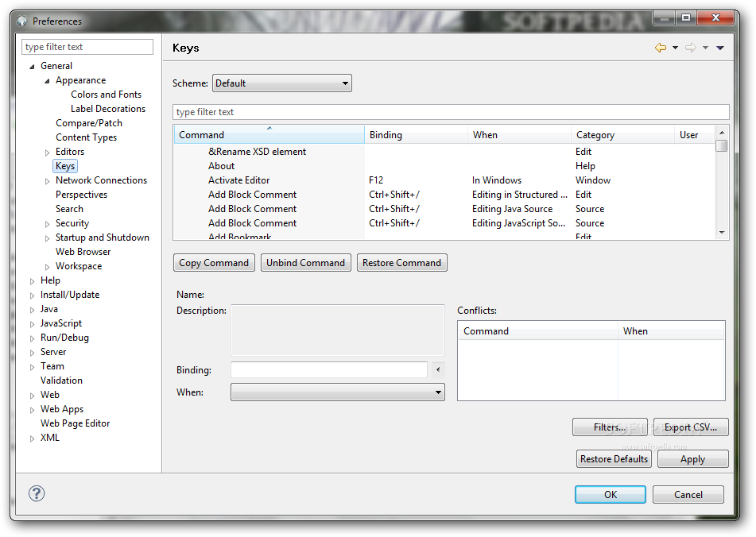Select the &Rename XSD element row
This screenshot has height=537, width=756.
444,152
